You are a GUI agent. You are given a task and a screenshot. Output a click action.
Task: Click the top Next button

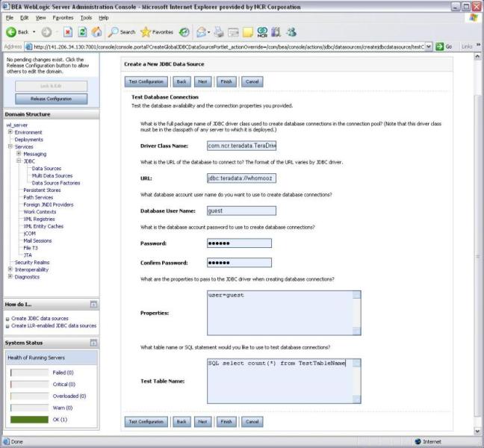pos(203,82)
